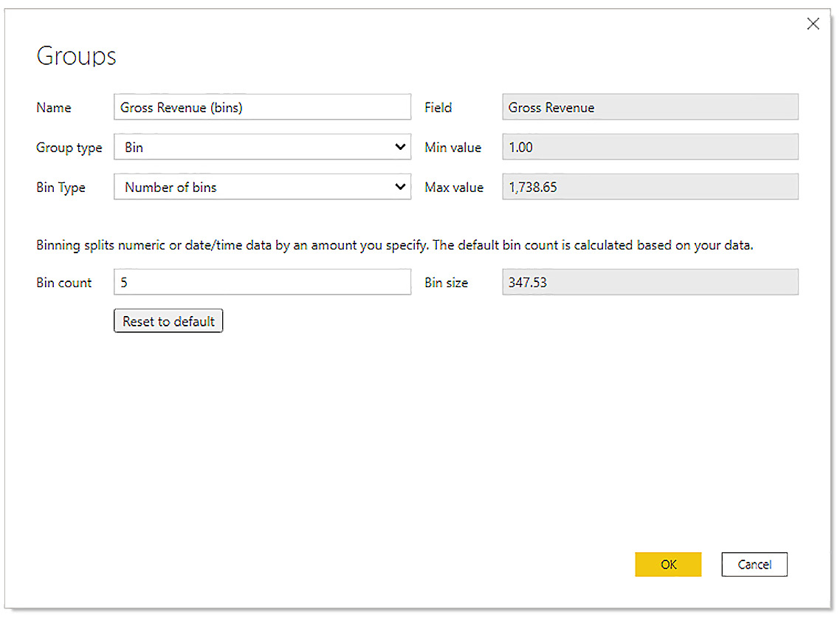Click the Group type label
840x618 pixels.
(69, 148)
